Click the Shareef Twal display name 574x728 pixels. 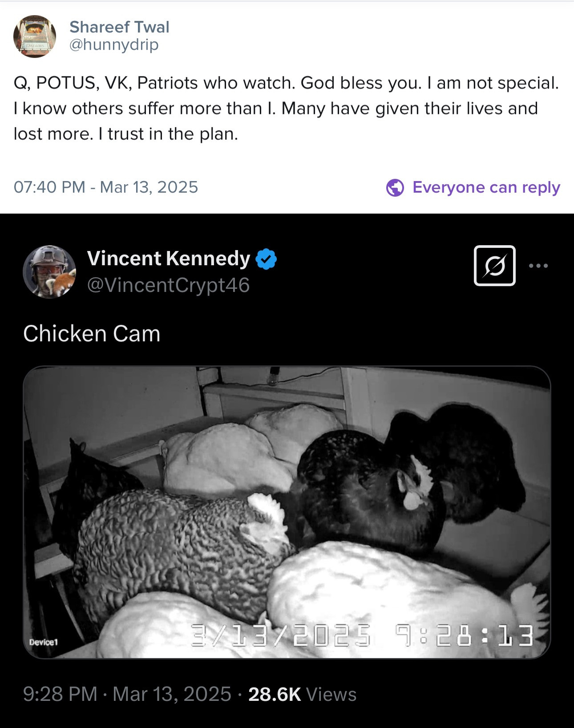click(x=119, y=27)
